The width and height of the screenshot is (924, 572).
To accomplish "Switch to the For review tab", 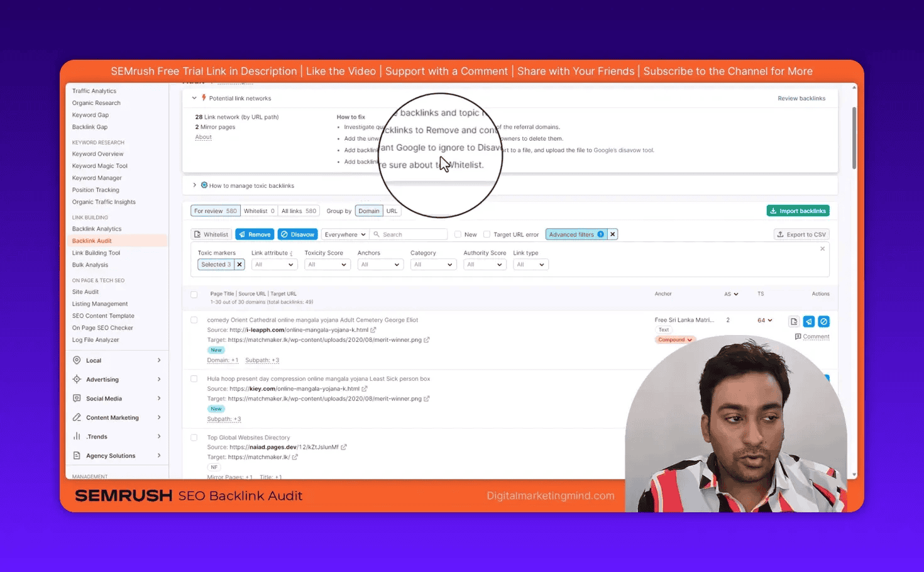I will click(x=215, y=211).
